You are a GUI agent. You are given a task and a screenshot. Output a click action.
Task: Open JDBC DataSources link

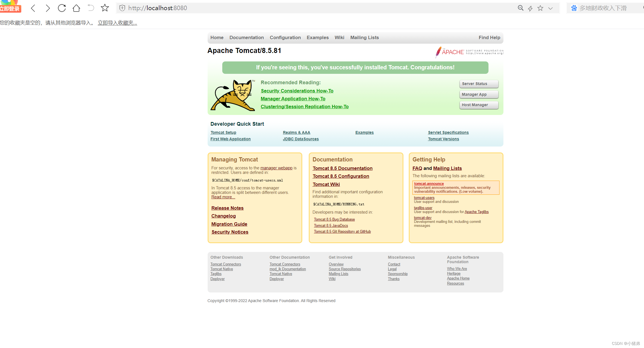pyautogui.click(x=301, y=139)
